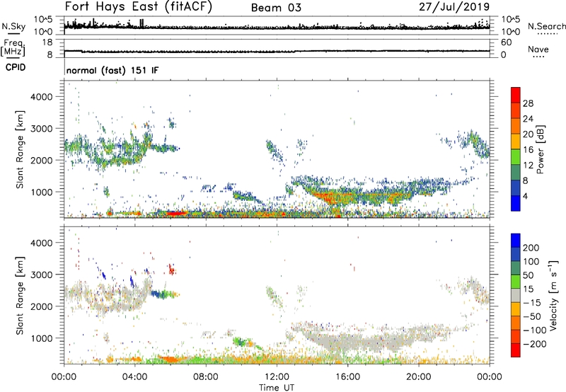Click the 'Power [dB]' color bar label
The height and width of the screenshot is (392, 566).
tap(540, 149)
